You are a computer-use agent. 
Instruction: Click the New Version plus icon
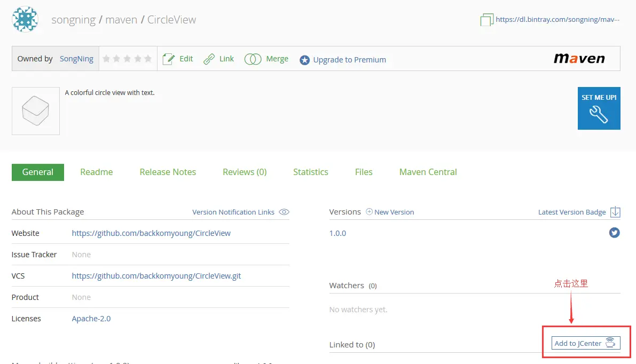pos(369,211)
